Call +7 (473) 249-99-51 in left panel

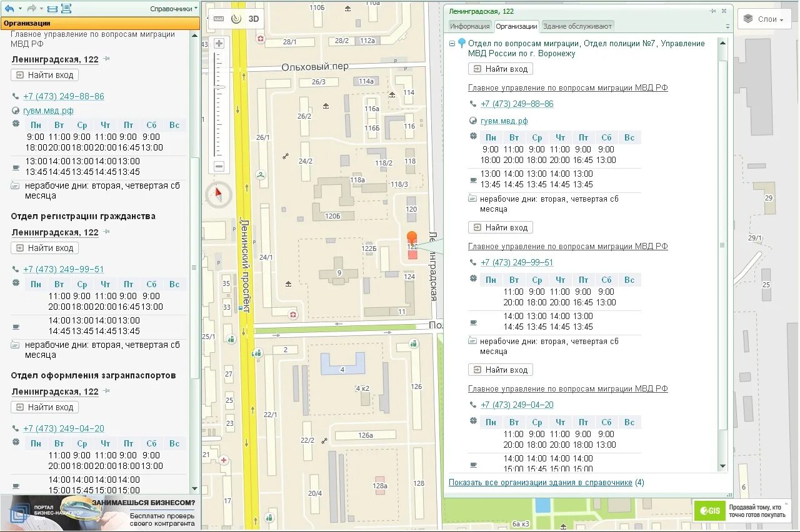[64, 270]
